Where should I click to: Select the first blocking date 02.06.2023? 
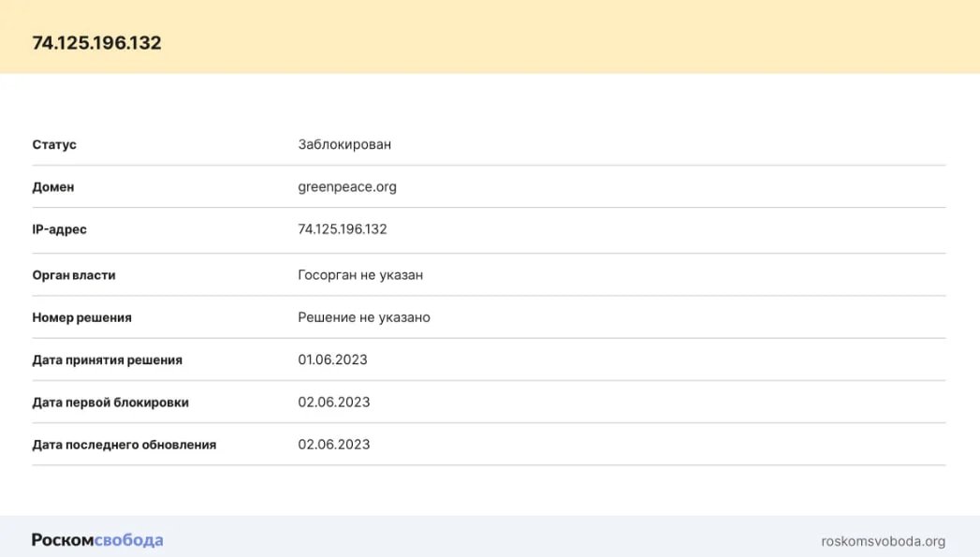tap(333, 402)
